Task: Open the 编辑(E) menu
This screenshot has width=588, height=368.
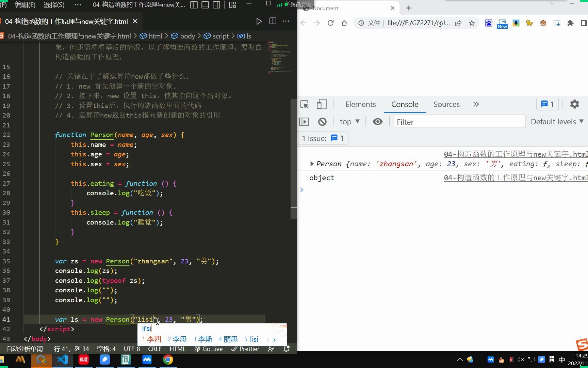Action: pyautogui.click(x=24, y=5)
